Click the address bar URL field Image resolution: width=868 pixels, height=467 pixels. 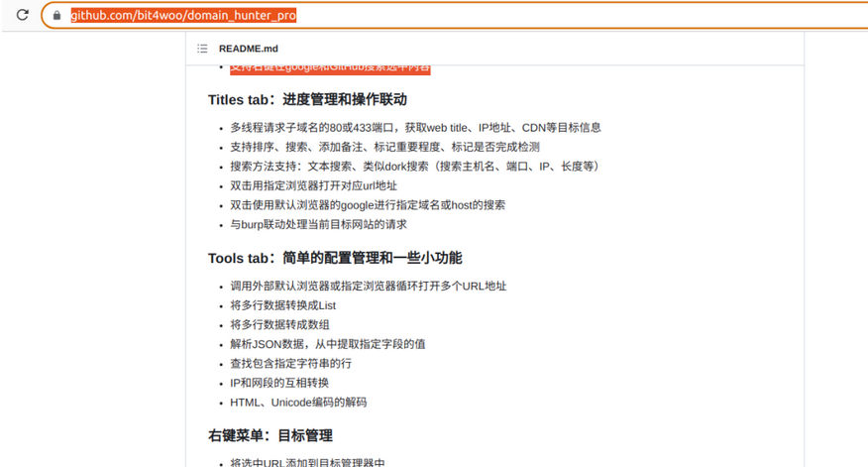(454, 15)
